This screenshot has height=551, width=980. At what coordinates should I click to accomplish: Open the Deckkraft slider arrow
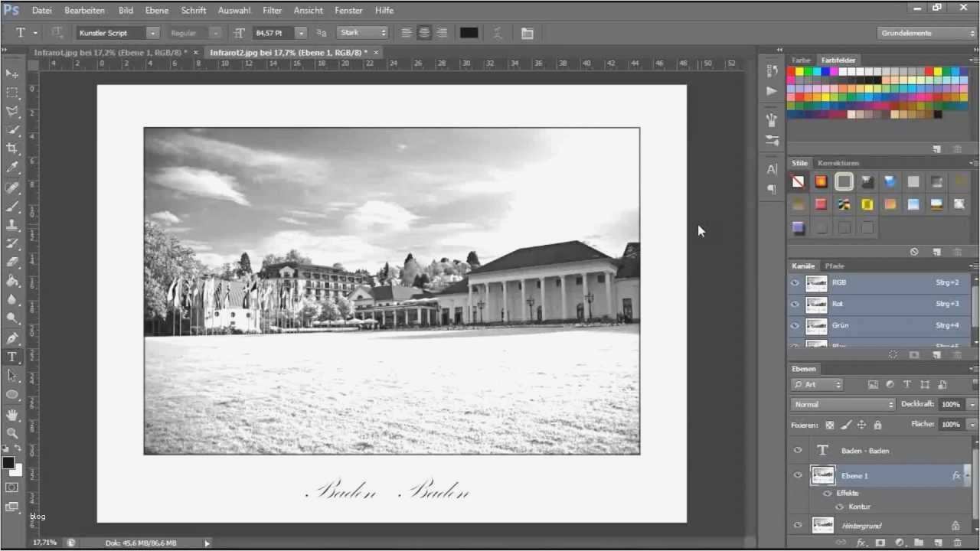tap(971, 404)
